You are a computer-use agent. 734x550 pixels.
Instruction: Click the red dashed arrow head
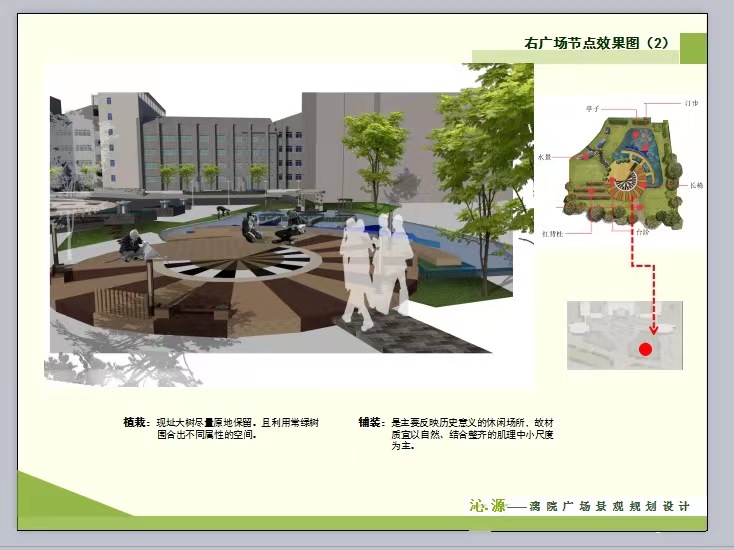click(653, 328)
